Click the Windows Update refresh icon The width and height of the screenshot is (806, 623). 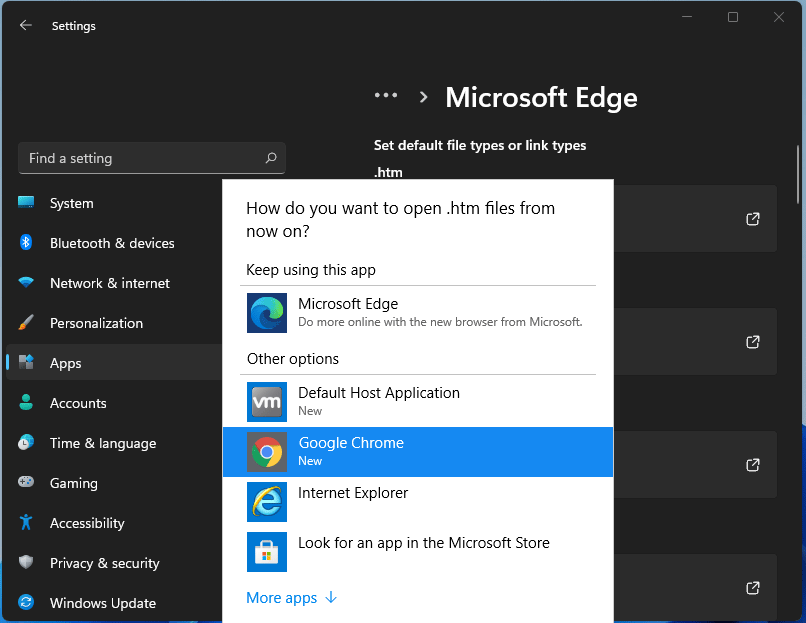[26, 602]
